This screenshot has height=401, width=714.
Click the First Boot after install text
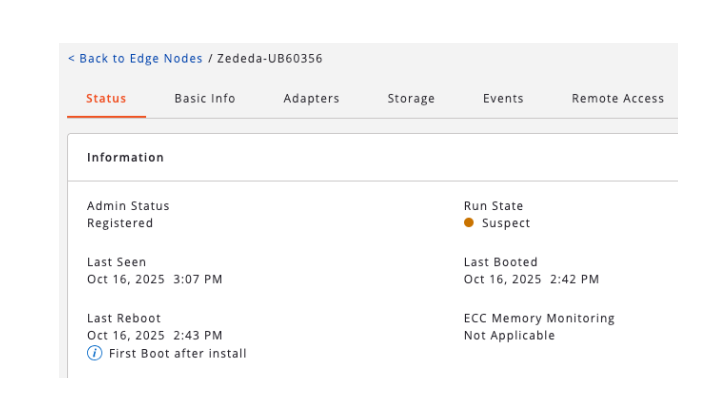tap(177, 354)
